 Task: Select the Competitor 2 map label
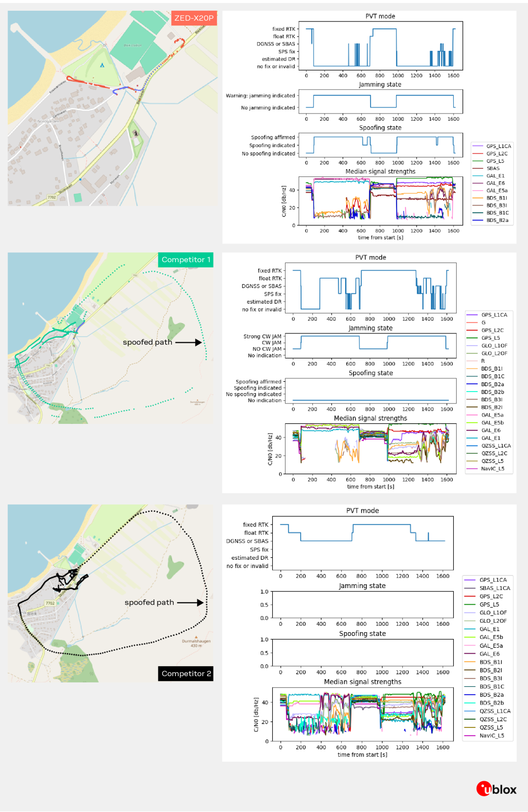click(x=186, y=674)
